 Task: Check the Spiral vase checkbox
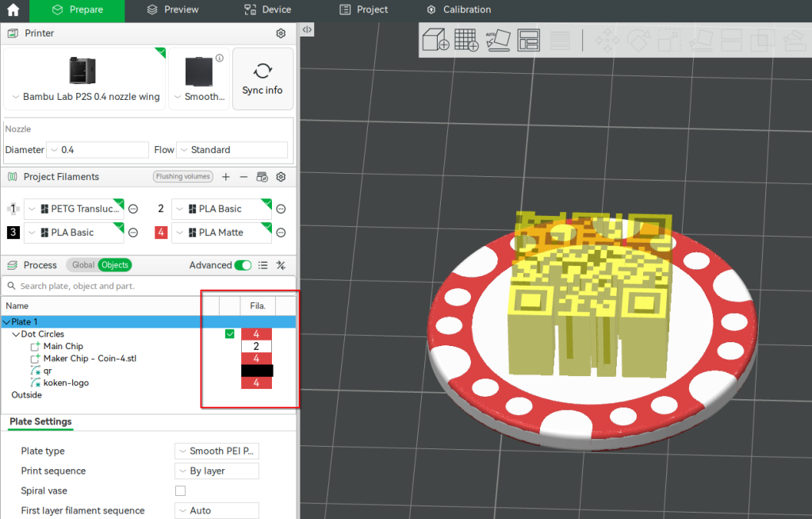(180, 490)
